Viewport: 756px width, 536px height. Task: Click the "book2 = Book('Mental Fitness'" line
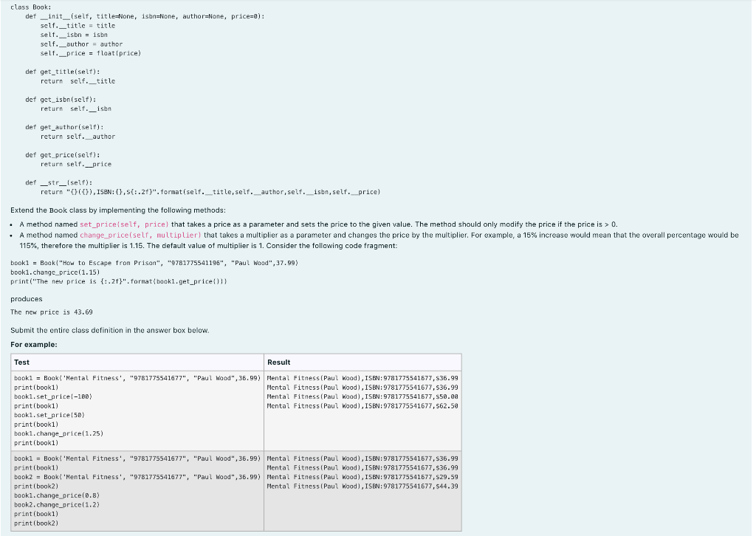pos(137,477)
